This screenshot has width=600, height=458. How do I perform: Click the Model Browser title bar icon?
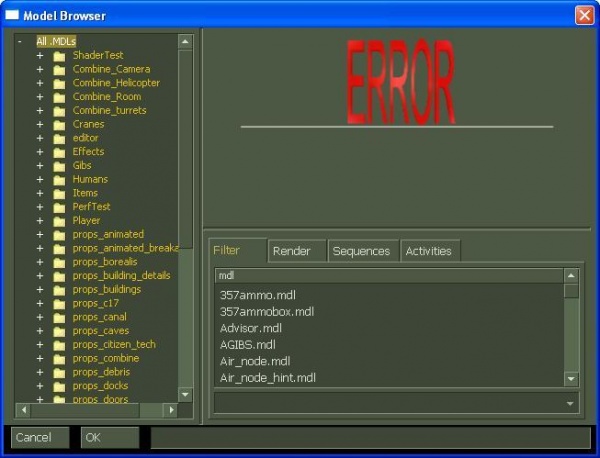pos(12,15)
